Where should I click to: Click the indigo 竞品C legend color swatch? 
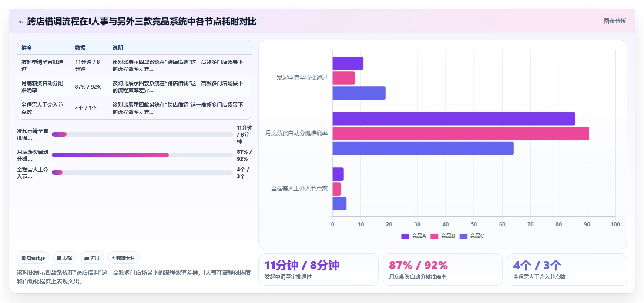click(x=463, y=236)
